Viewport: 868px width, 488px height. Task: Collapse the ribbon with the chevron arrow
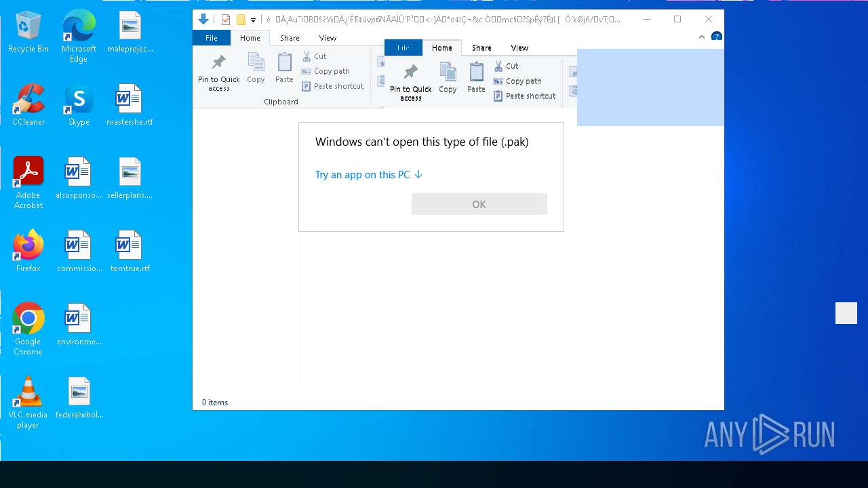pyautogui.click(x=702, y=37)
